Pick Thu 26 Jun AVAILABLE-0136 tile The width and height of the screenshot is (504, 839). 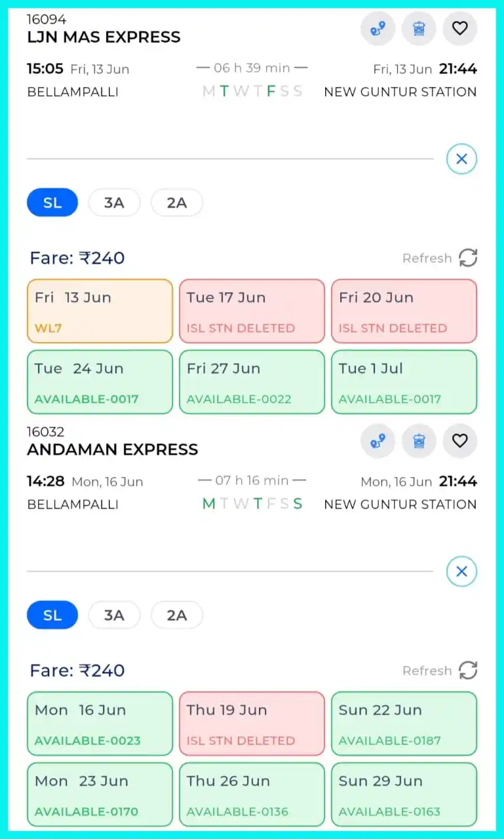pyautogui.click(x=252, y=794)
